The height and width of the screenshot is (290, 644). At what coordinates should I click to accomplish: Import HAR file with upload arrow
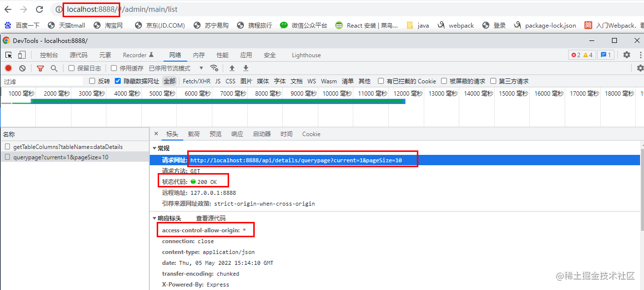(x=232, y=68)
